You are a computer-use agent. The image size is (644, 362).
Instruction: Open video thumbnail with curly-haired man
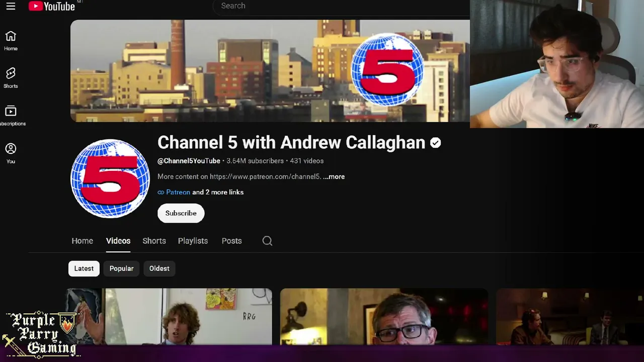coord(169,316)
